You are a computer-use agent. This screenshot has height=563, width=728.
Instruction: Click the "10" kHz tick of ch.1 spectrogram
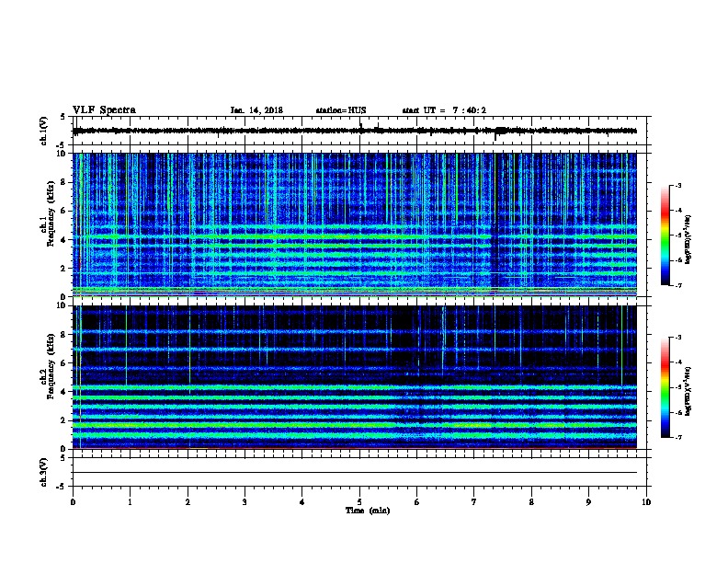point(63,154)
